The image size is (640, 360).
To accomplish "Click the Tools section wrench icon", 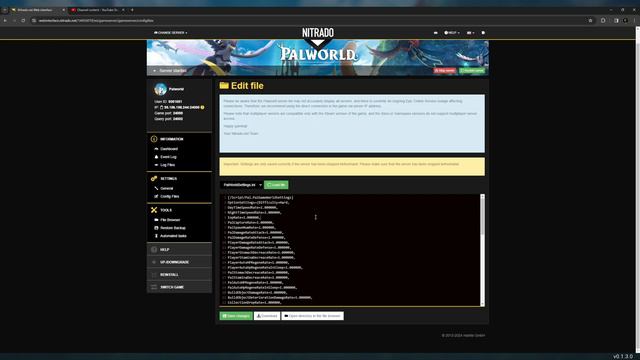I will (x=154, y=210).
